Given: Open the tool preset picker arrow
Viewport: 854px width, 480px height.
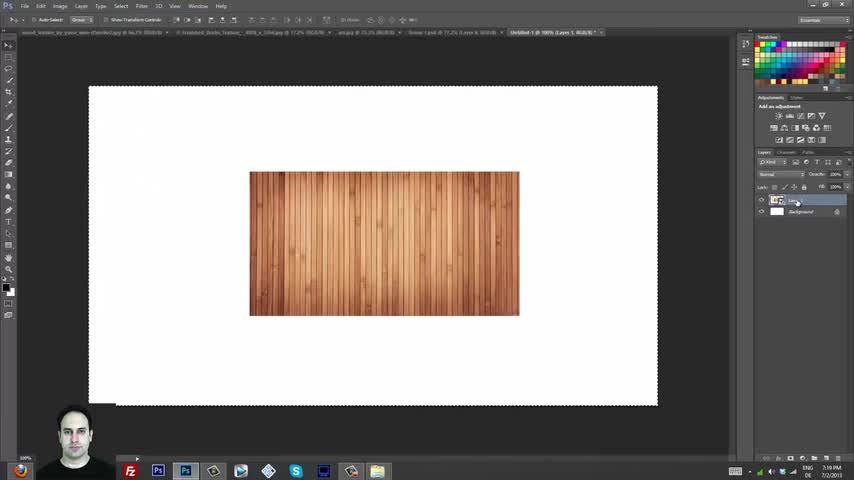Looking at the screenshot, I should (23, 20).
